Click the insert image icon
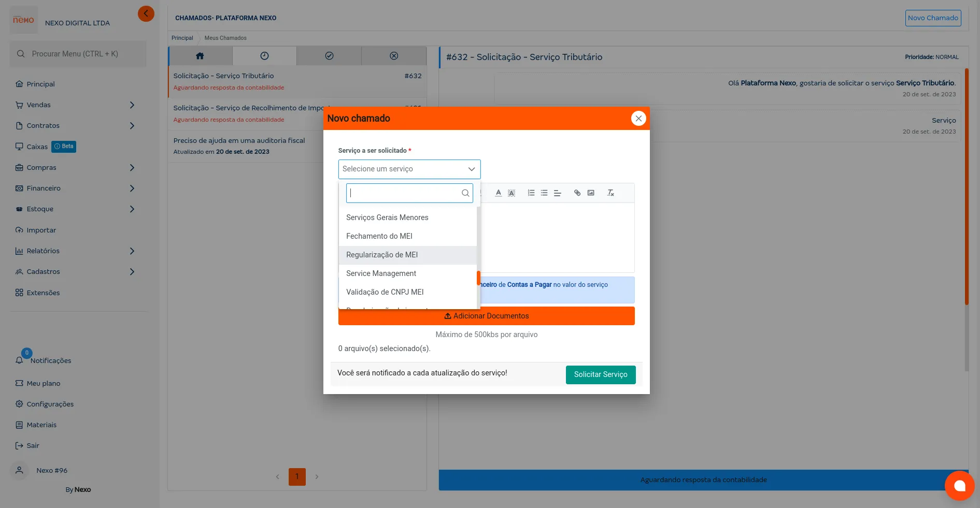 (591, 193)
